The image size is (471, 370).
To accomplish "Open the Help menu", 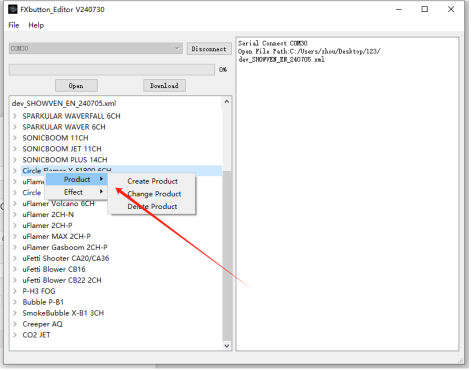I will 36,25.
